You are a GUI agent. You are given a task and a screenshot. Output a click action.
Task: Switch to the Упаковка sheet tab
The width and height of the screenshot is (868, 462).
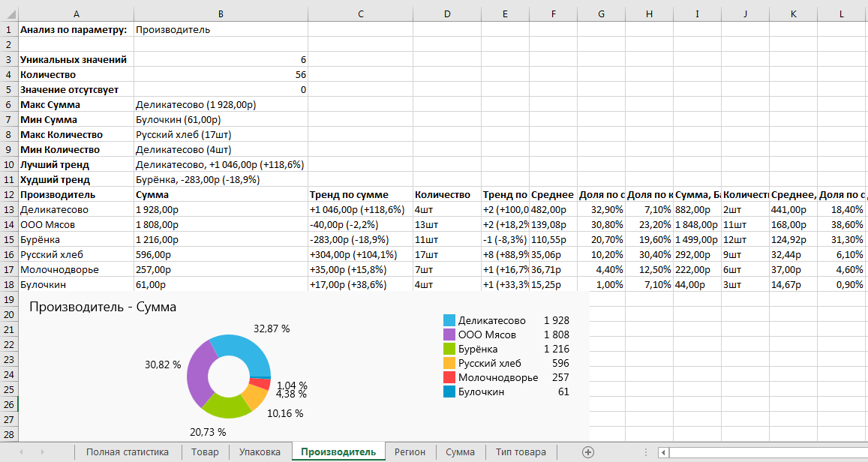[260, 452]
